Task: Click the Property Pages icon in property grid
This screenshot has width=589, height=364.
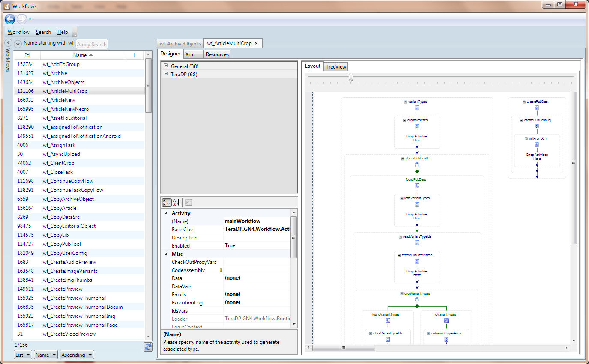Action: [x=189, y=203]
